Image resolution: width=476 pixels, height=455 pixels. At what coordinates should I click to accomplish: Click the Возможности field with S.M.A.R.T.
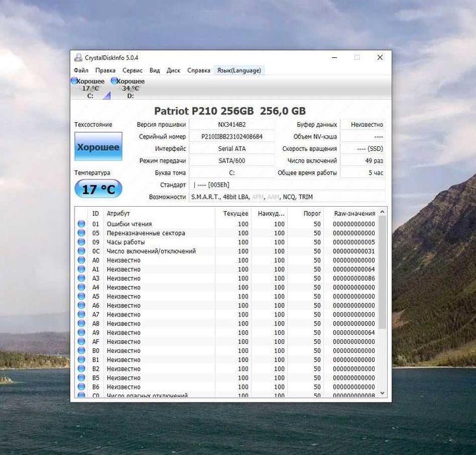pos(287,197)
